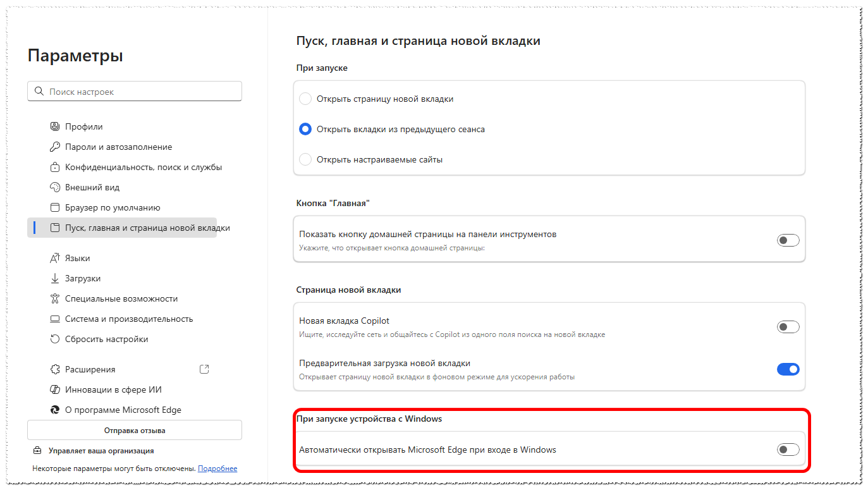868x490 pixels.
Task: Click the briefcase icon near Управляет ваша организация
Action: coord(37,451)
